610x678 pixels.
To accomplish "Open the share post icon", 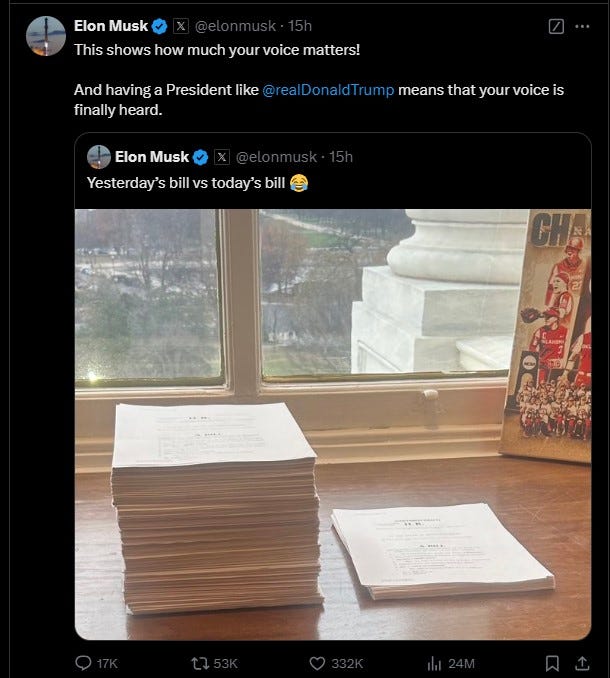I will [x=582, y=663].
